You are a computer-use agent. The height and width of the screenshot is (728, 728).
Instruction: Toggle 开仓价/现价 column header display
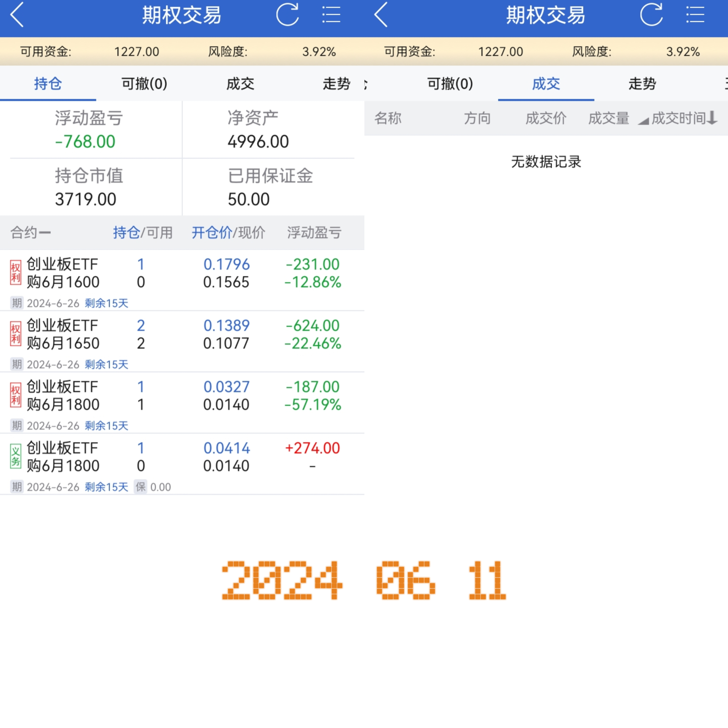[x=228, y=232]
